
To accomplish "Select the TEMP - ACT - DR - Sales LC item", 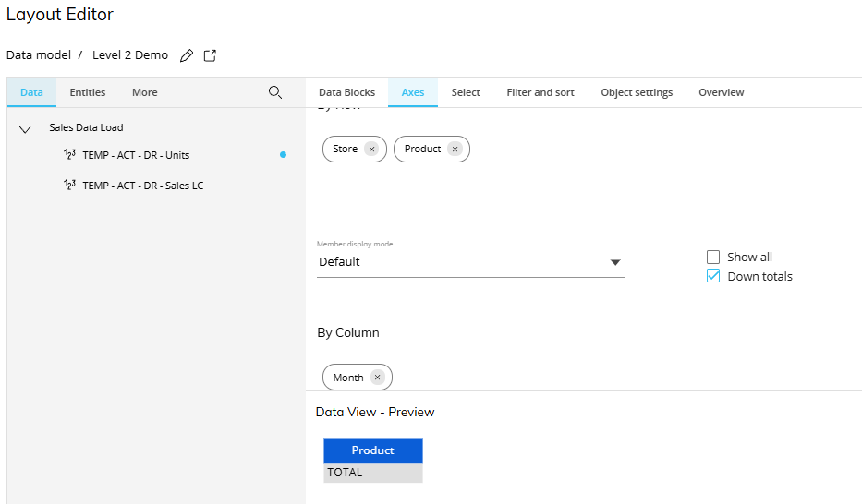I will [x=143, y=186].
